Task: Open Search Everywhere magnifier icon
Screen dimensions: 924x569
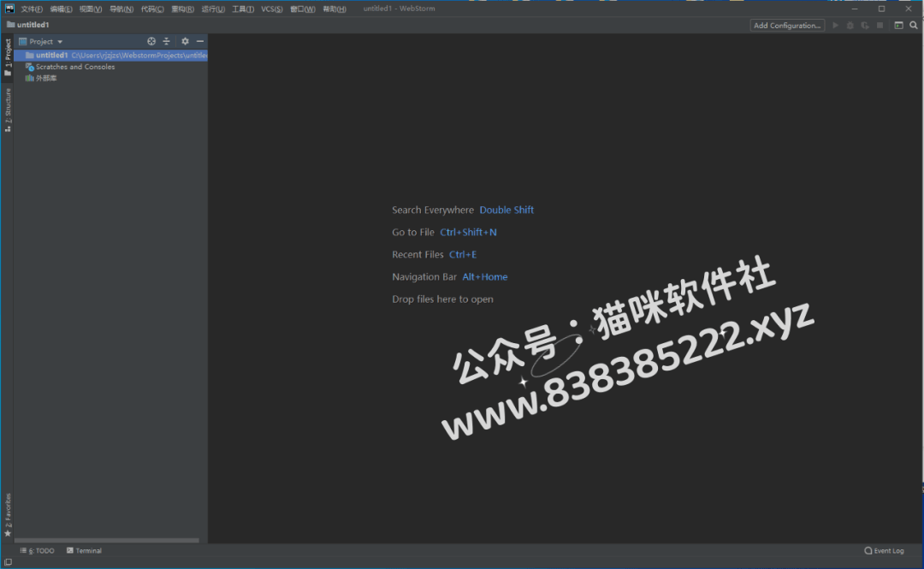Action: coord(914,26)
